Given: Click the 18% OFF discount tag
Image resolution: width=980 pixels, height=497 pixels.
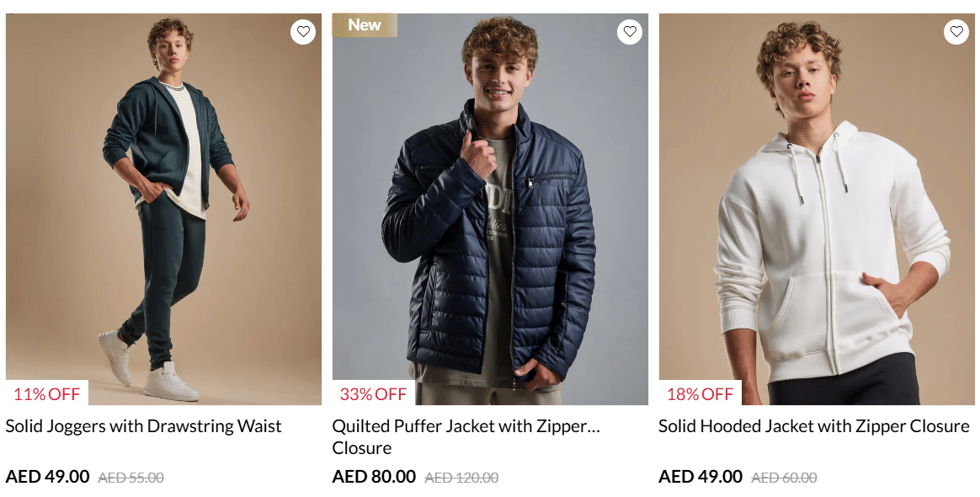Looking at the screenshot, I should click(x=700, y=393).
